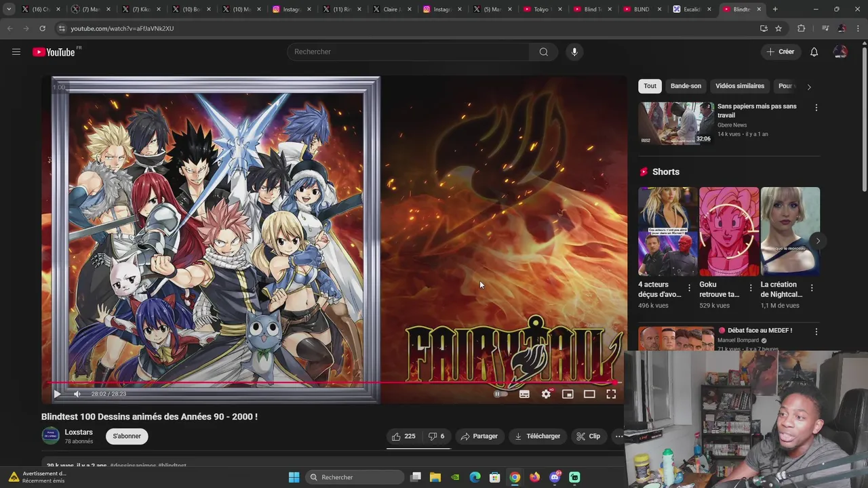Screen dimensions: 868x488
Task: Open browser extensions puzzle icon
Action: (x=802, y=28)
